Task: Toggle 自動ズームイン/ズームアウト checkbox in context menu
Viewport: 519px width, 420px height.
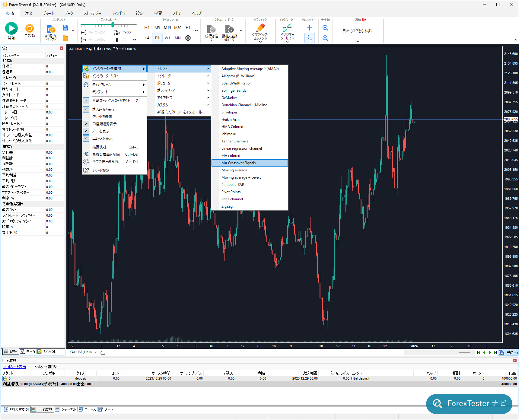Action: click(x=86, y=101)
